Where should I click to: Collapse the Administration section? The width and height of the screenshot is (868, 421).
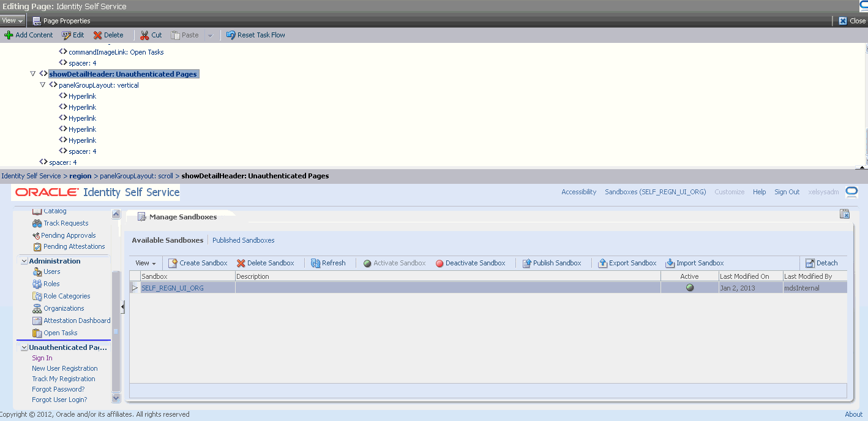pos(24,261)
